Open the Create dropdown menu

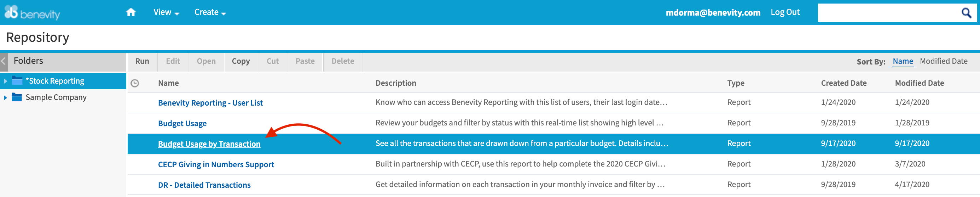click(x=210, y=12)
